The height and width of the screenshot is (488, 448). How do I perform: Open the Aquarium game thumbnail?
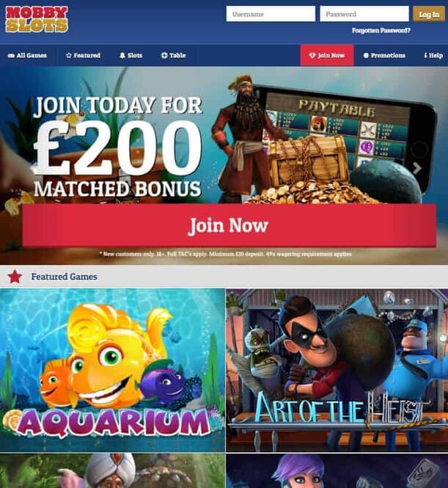click(x=112, y=370)
